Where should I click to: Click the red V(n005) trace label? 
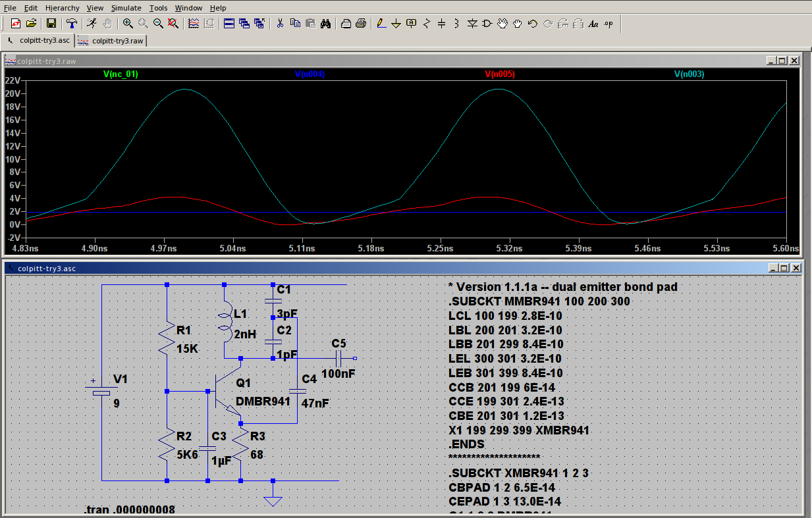pyautogui.click(x=500, y=74)
